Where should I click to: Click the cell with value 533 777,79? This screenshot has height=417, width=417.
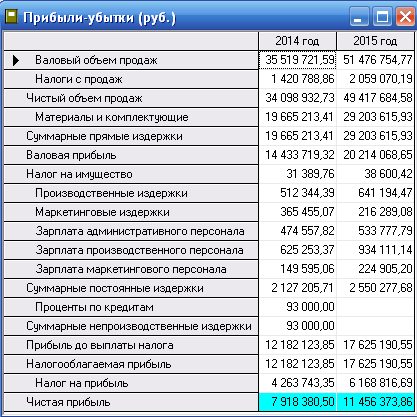tap(375, 231)
